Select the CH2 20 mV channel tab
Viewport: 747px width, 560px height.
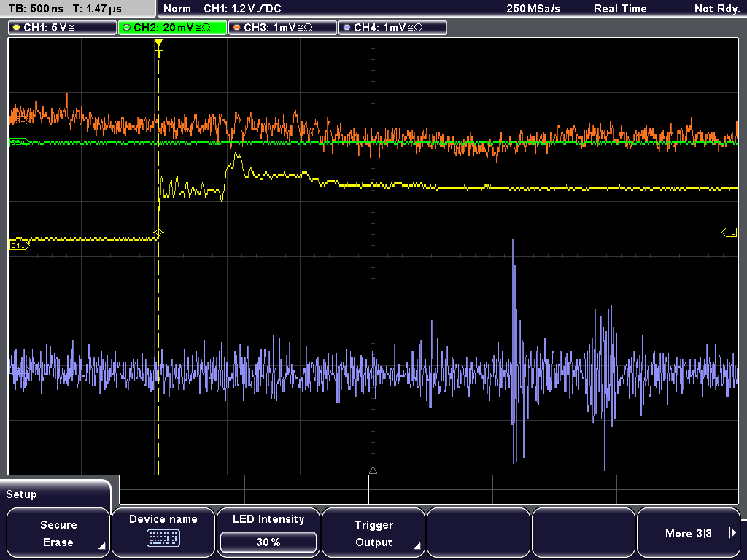(172, 28)
